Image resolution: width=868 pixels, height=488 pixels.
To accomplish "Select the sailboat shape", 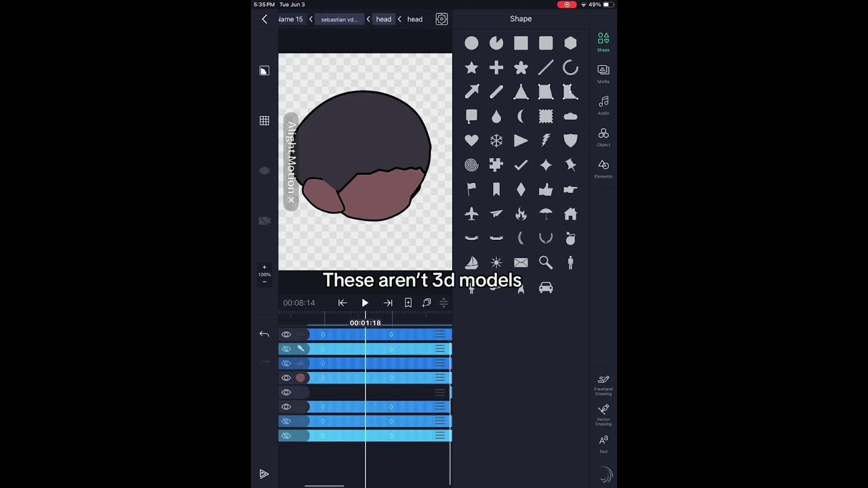I will (471, 263).
